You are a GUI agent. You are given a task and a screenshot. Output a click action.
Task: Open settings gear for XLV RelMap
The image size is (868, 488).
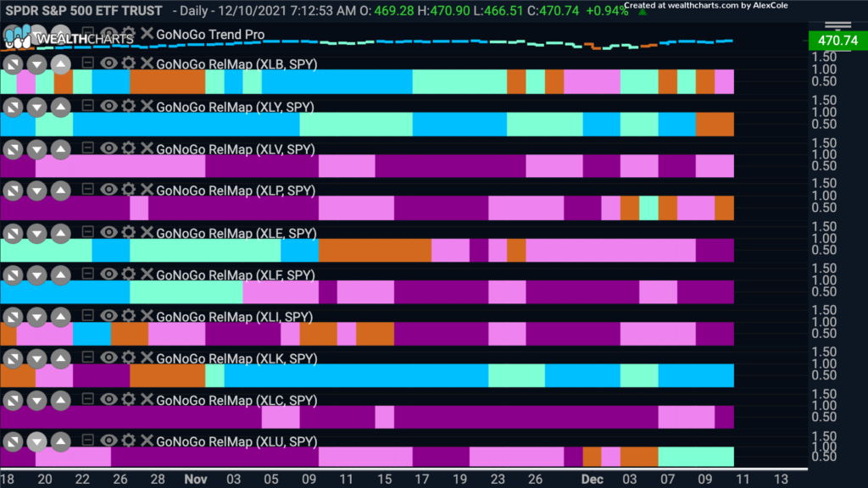click(129, 147)
